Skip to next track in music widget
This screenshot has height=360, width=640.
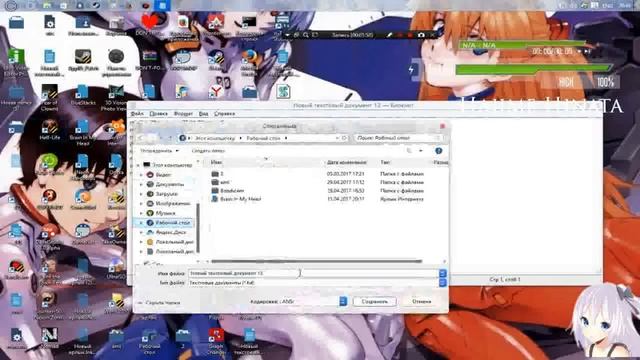pos(587,51)
